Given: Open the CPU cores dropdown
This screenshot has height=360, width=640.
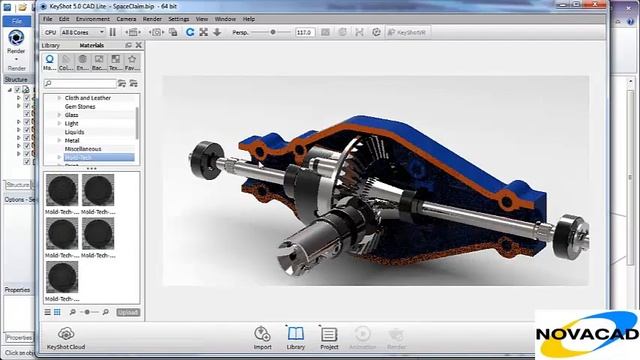Looking at the screenshot, I should tap(82, 32).
